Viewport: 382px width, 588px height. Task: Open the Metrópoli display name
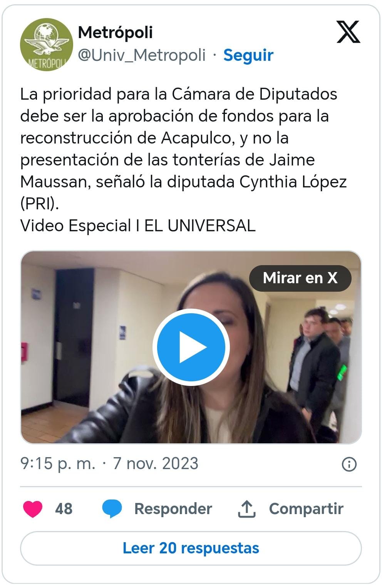click(x=116, y=32)
